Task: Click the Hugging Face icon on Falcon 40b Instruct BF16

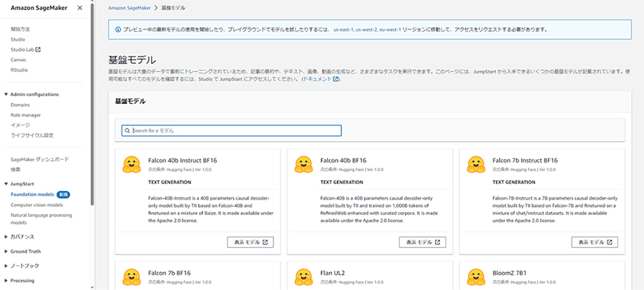Action: [x=132, y=164]
